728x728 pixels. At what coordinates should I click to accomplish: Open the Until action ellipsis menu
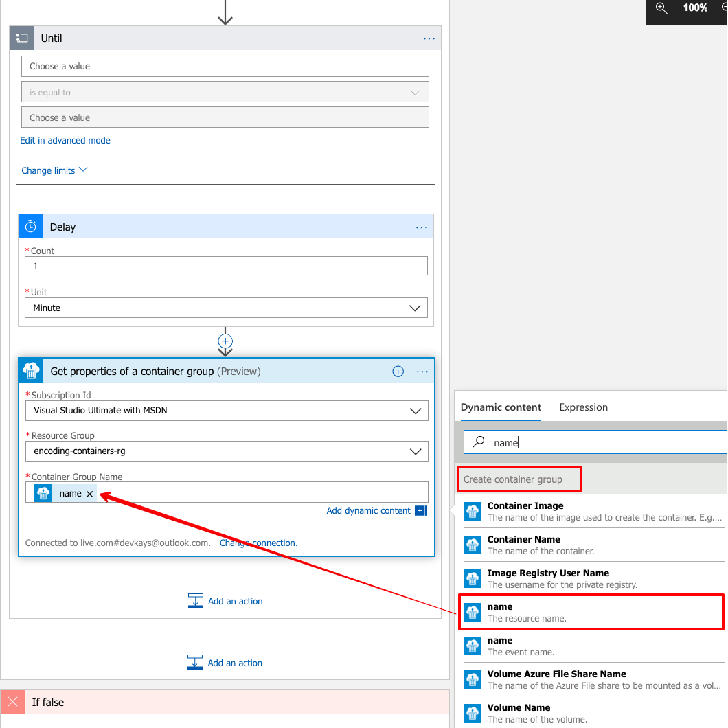(x=429, y=38)
